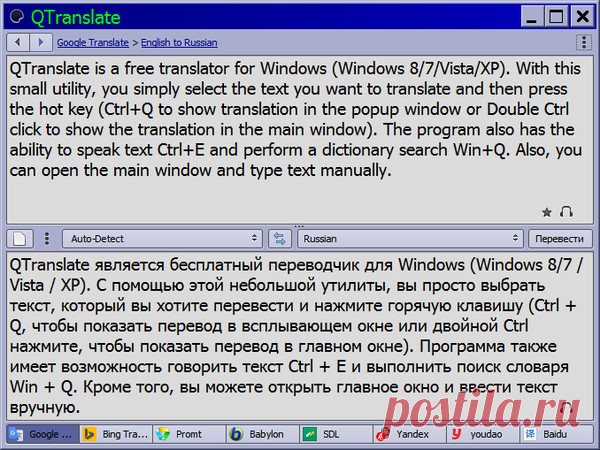Image resolution: width=600 pixels, height=450 pixels.
Task: Switch to the youdao service tab
Action: pyautogui.click(x=483, y=434)
